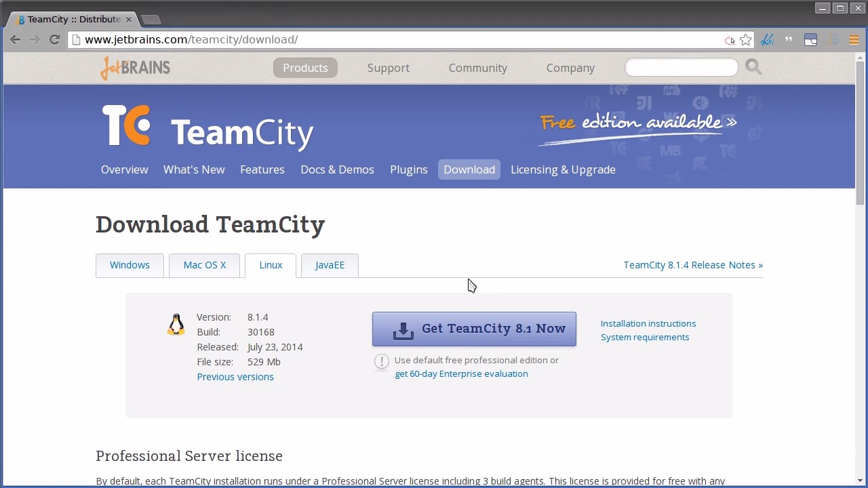
Task: Click the build number 30168
Action: (x=261, y=332)
